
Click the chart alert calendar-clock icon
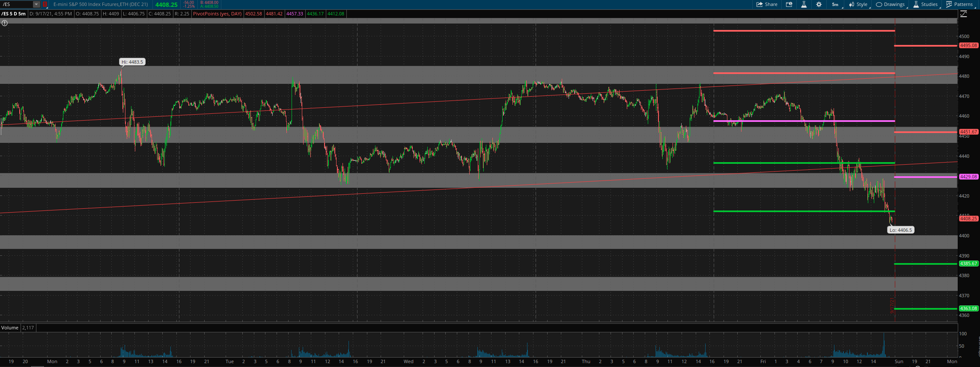pos(789,4)
